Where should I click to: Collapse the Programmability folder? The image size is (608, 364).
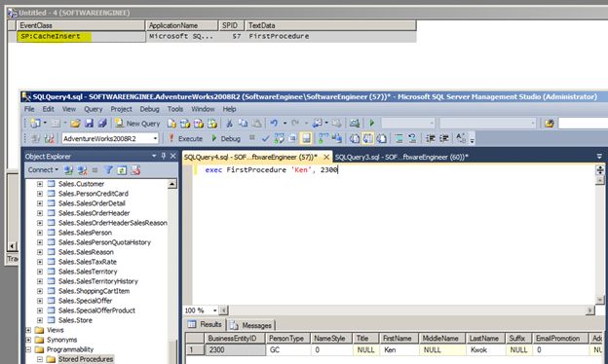pos(28,349)
